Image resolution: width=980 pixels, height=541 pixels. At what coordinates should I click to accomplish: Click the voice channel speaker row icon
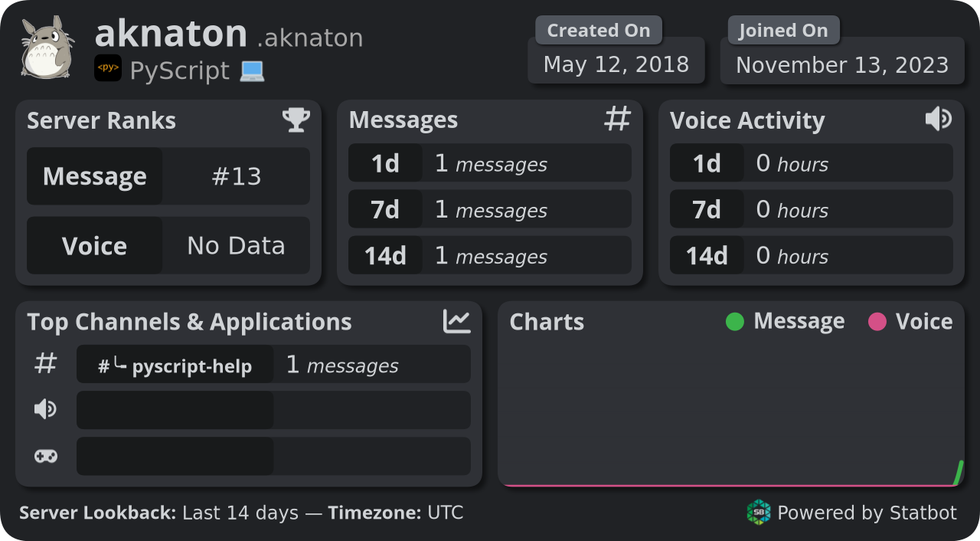click(46, 410)
